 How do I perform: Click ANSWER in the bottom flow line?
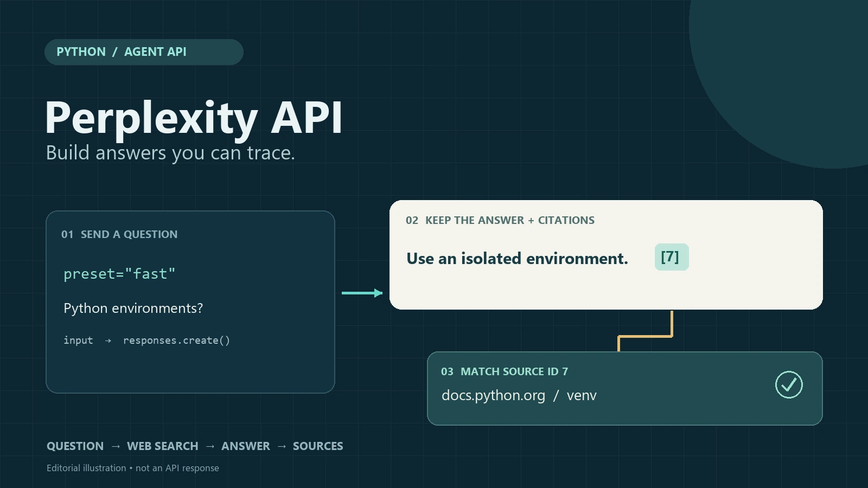coord(246,446)
